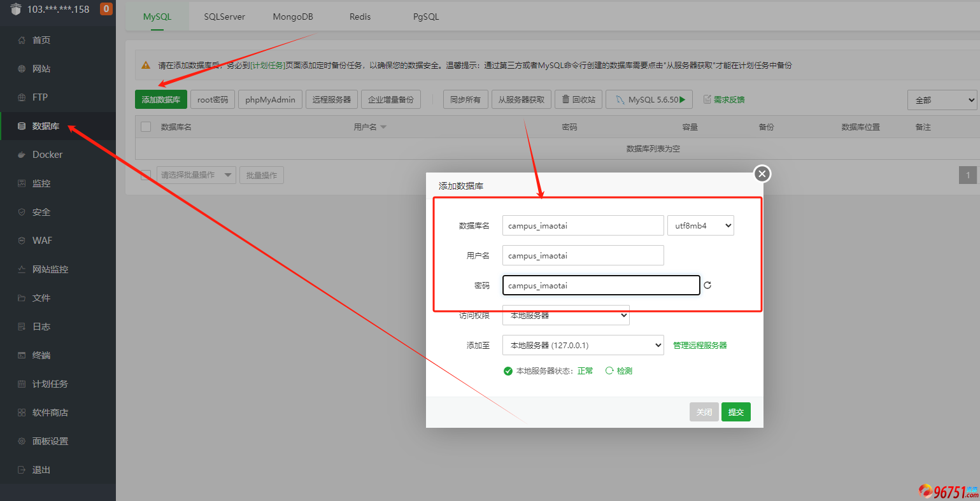Click the 管理远程服务器 link
The height and width of the screenshot is (501, 980).
(700, 345)
